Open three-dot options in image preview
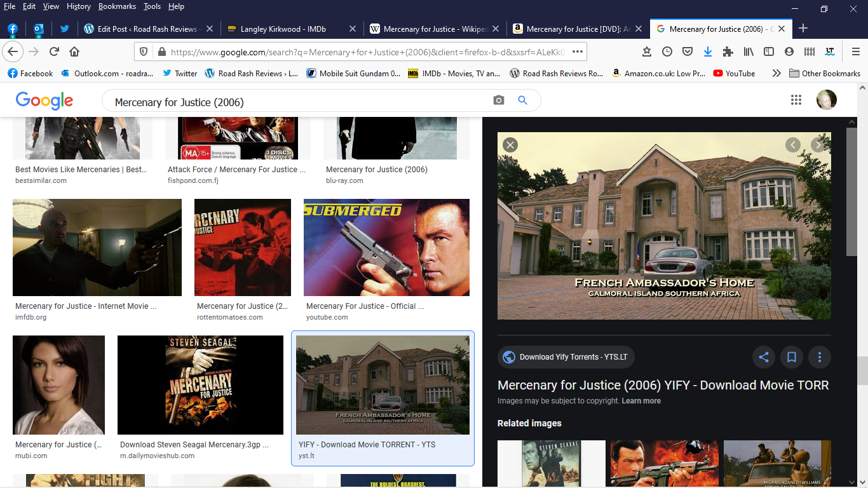Screen dimensions: 868x488 [820, 357]
